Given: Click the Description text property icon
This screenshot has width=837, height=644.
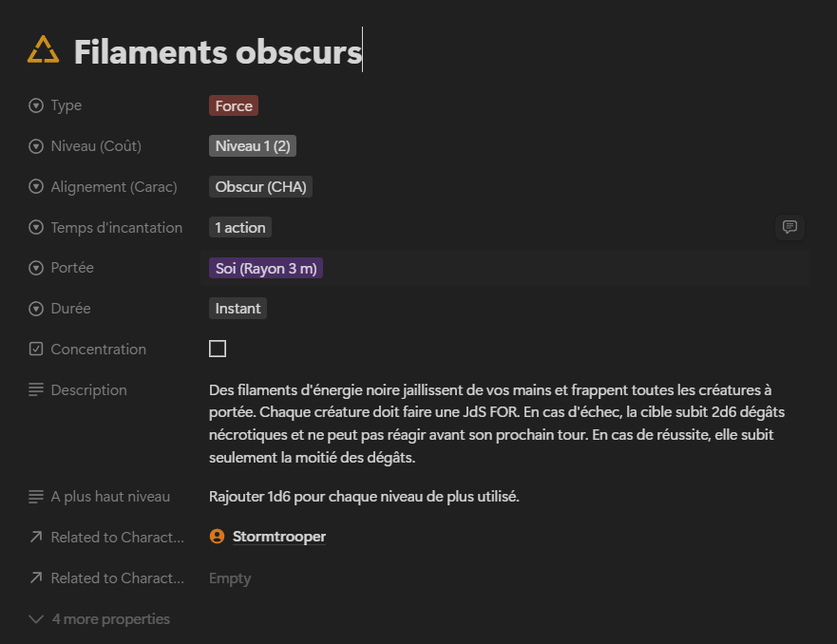Looking at the screenshot, I should (36, 390).
